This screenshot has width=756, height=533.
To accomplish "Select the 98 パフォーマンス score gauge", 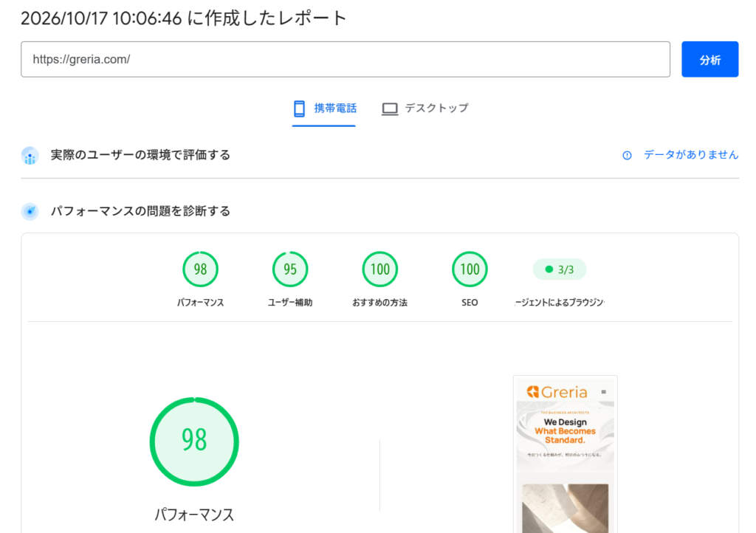I will tap(201, 269).
